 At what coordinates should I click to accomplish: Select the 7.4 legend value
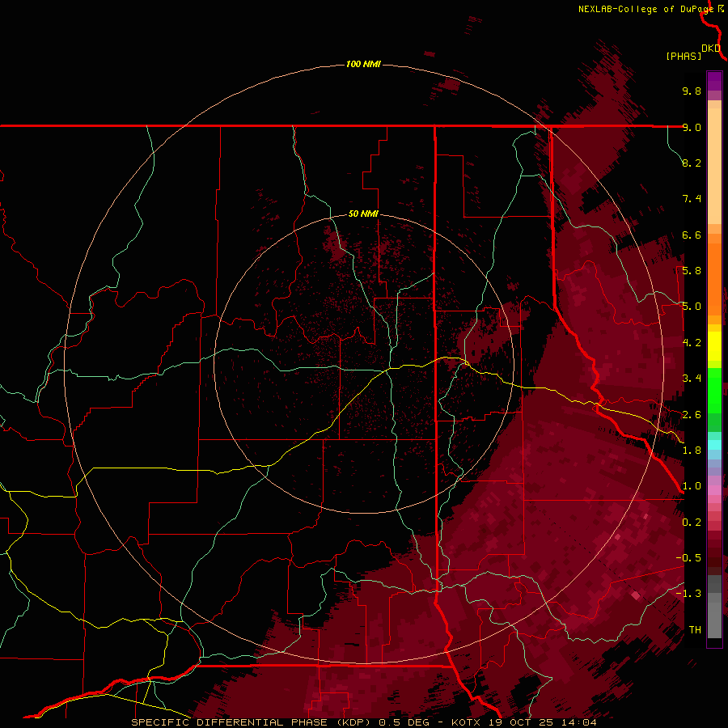pos(692,199)
